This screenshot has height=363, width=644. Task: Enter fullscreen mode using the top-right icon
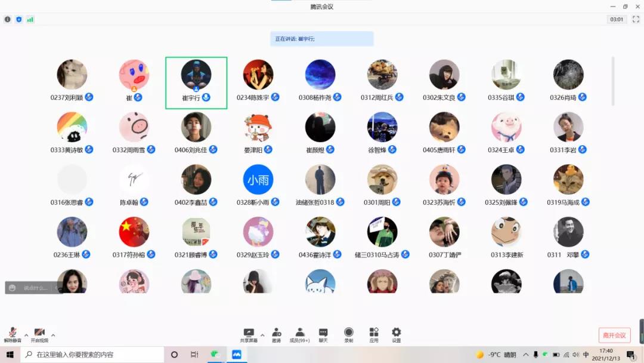coord(636,19)
